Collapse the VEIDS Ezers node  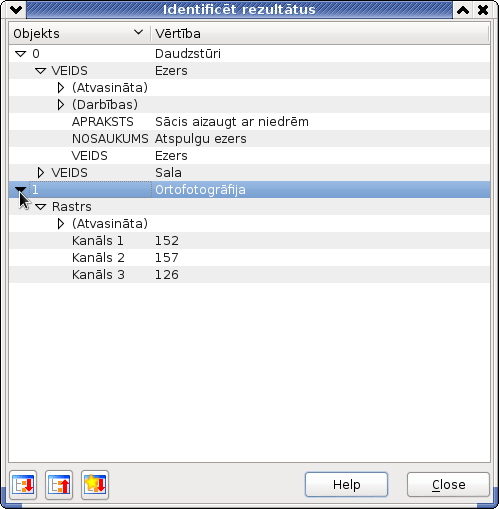(x=41, y=71)
